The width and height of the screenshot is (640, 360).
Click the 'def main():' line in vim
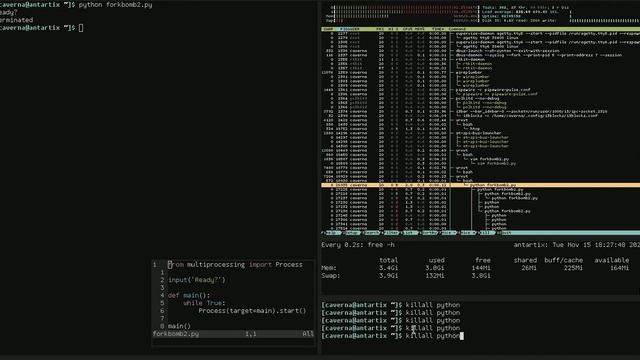click(x=189, y=296)
